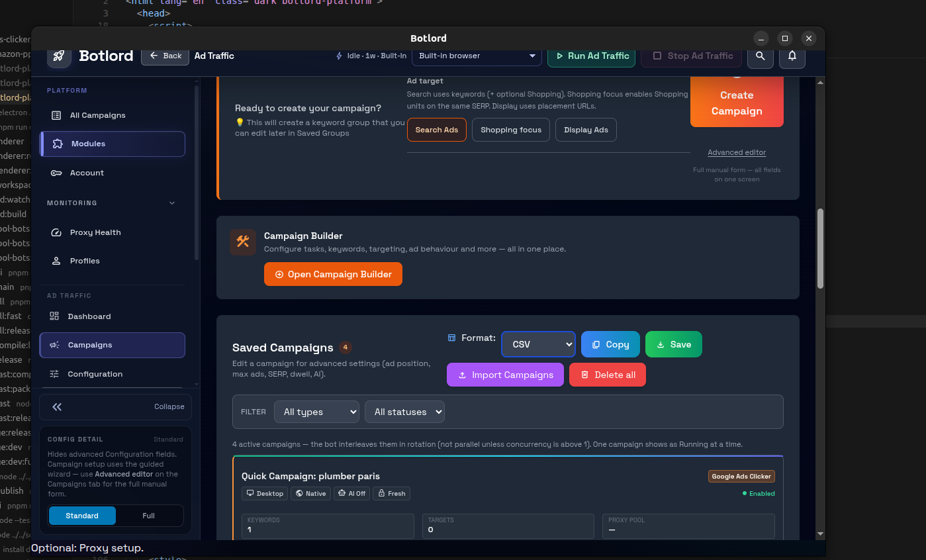Image resolution: width=926 pixels, height=560 pixels.
Task: Click the Campaign Builder tools icon
Action: point(243,242)
